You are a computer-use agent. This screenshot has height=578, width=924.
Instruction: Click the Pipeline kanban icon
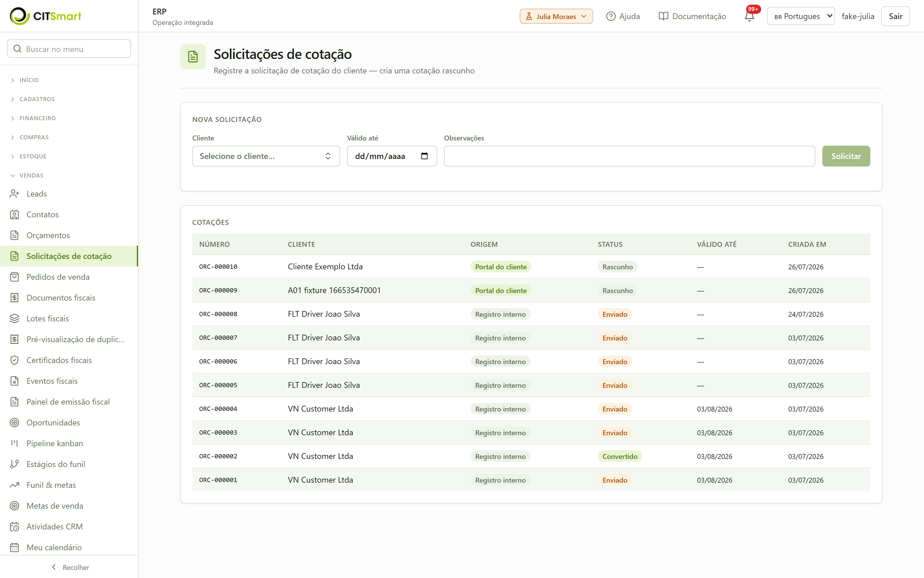point(14,443)
